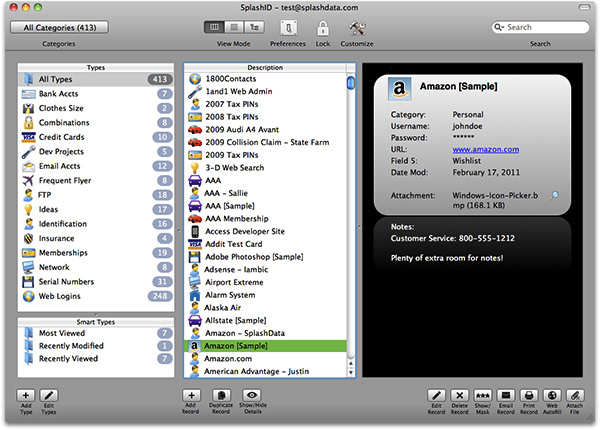Open Edit Types pencil tool
Viewport: 600px width, 430px height.
pyautogui.click(x=49, y=397)
